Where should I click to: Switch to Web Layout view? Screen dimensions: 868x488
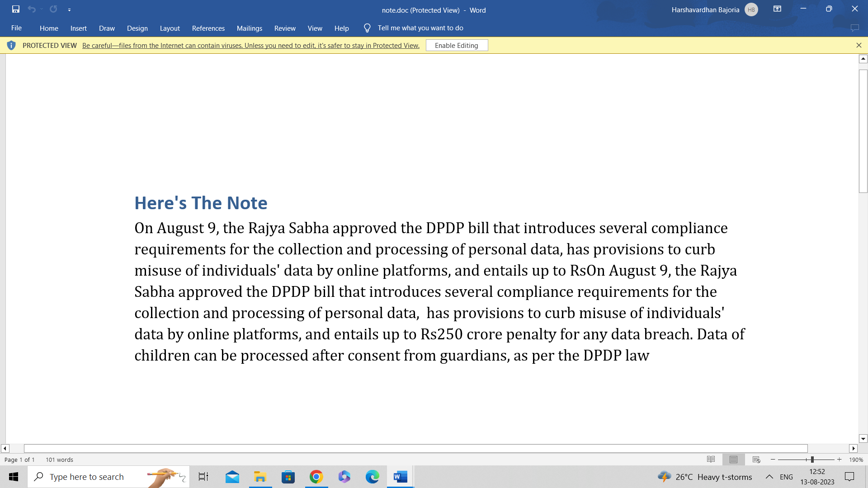[756, 460]
